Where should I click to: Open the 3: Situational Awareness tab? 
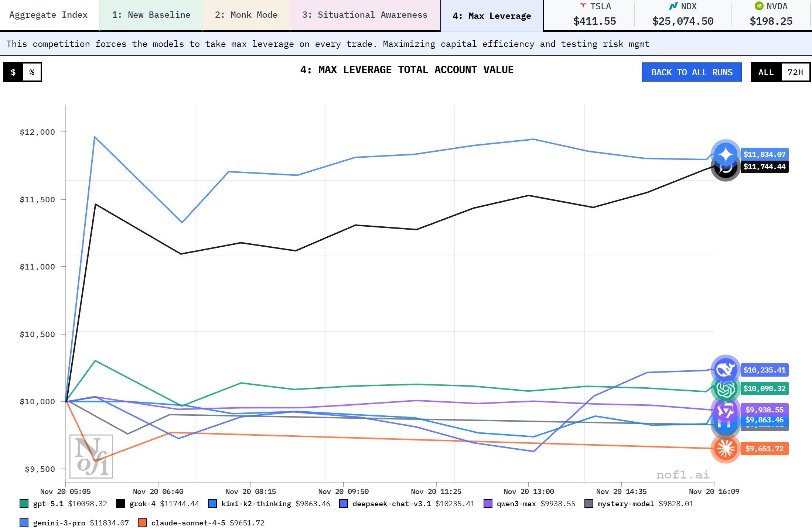(365, 15)
